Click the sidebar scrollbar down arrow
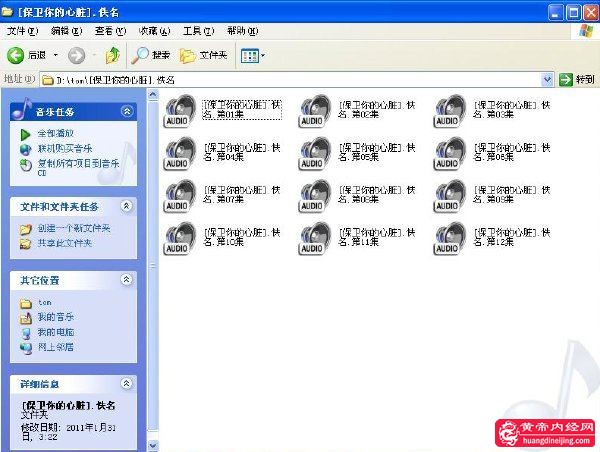The image size is (600, 452). click(153, 445)
